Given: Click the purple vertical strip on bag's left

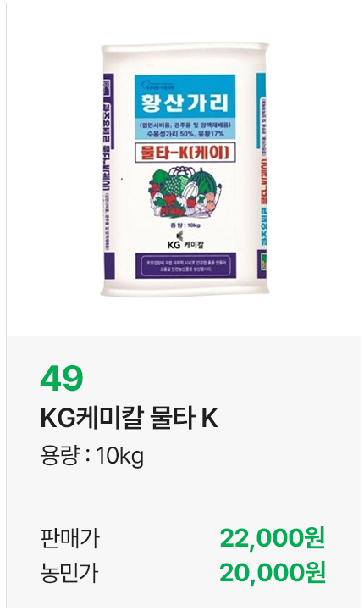Looking at the screenshot, I should [108, 175].
